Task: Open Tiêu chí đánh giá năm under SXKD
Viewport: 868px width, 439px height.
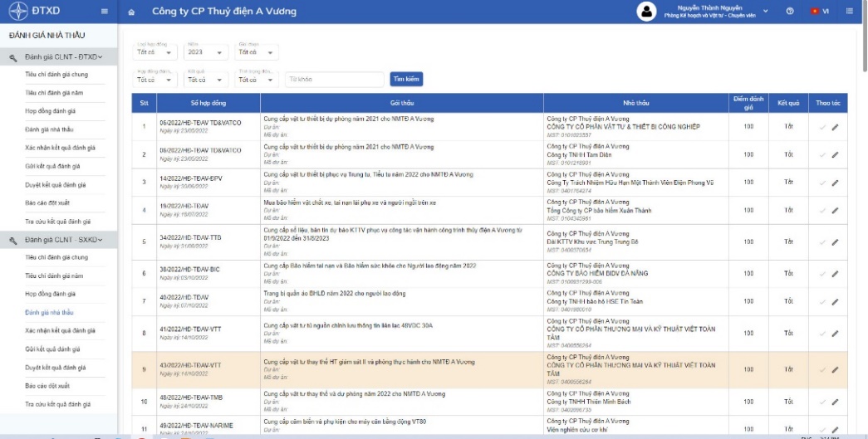Action: [54, 276]
